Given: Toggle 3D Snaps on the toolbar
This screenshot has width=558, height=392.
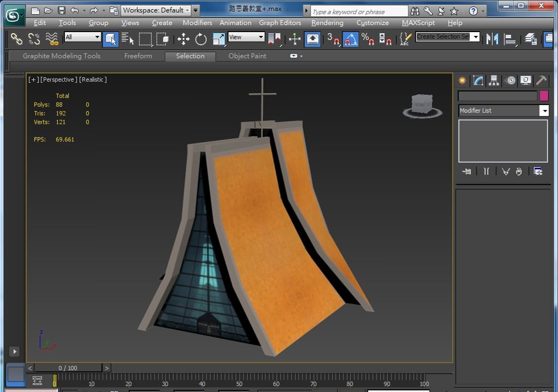Looking at the screenshot, I should (333, 39).
